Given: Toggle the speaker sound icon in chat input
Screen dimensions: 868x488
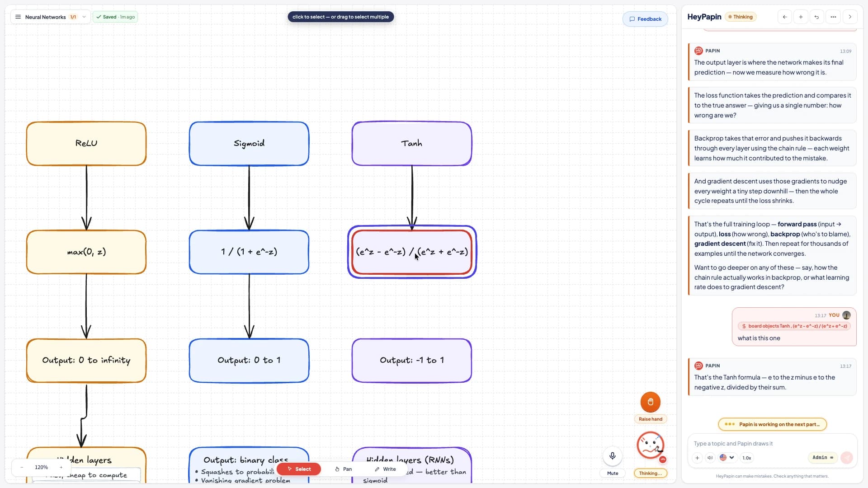Looking at the screenshot, I should tap(710, 458).
